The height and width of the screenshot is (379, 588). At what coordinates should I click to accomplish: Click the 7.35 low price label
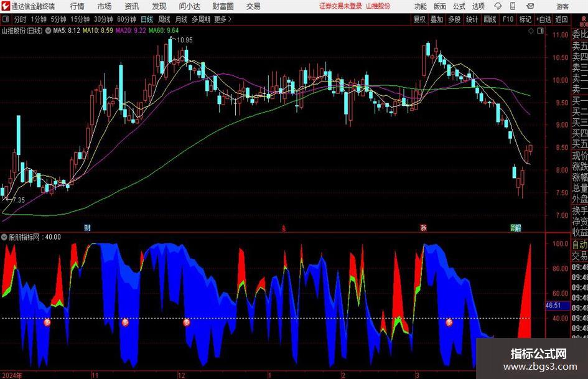point(19,200)
